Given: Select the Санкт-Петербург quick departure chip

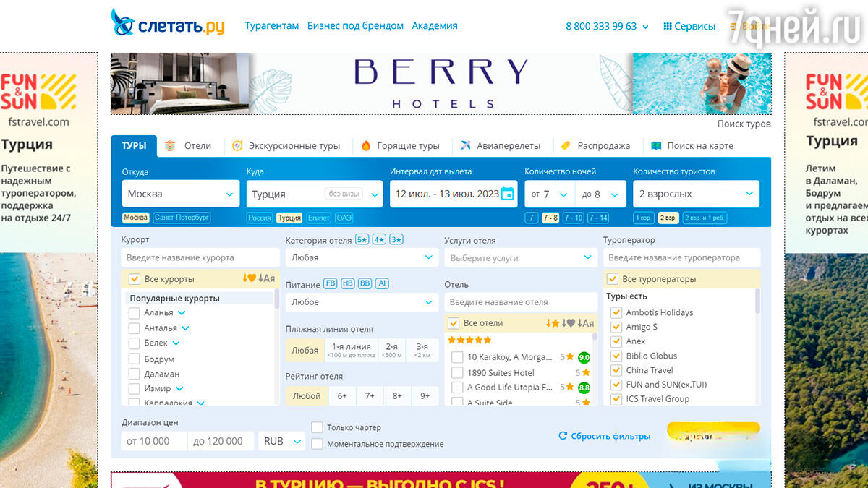Looking at the screenshot, I should (x=182, y=218).
